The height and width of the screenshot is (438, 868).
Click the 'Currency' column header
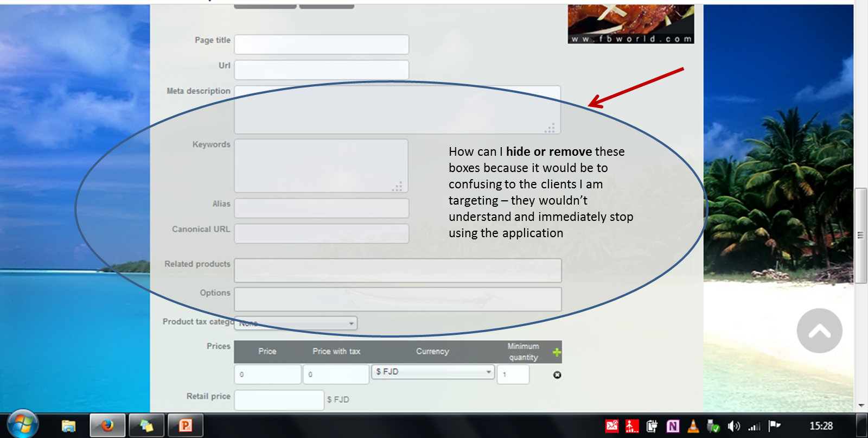coord(432,352)
